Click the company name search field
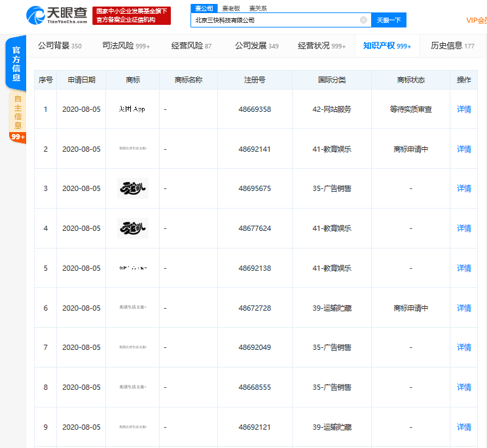This screenshot has height=448, width=487. pos(275,20)
